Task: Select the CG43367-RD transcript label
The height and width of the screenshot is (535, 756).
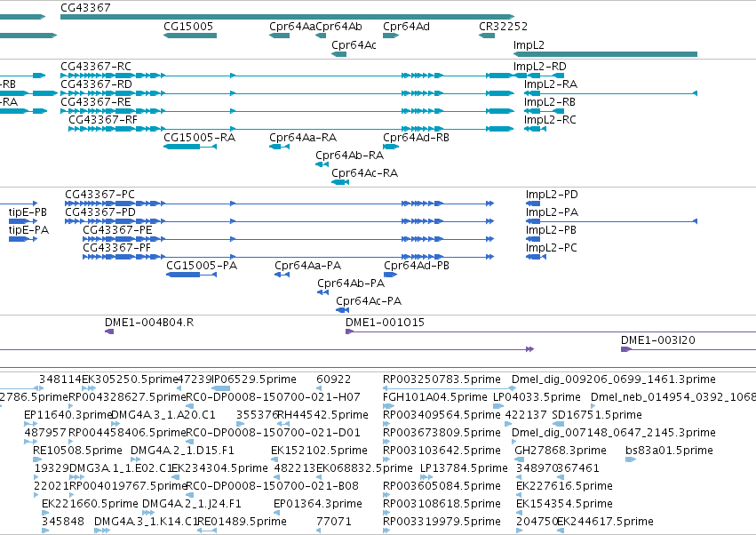Action: 96,84
